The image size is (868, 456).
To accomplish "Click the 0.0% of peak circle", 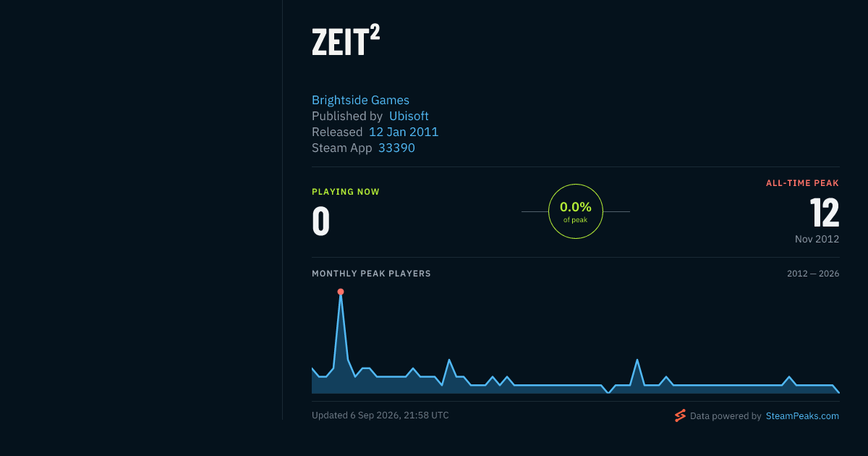I will (576, 211).
